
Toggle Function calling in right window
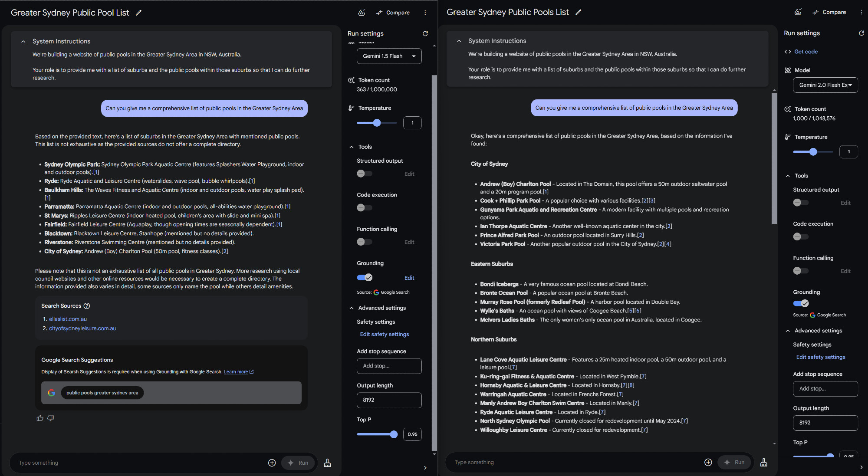pyautogui.click(x=801, y=271)
